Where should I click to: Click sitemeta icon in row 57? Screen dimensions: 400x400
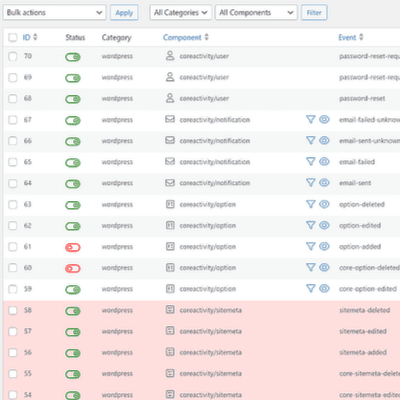pyautogui.click(x=170, y=331)
